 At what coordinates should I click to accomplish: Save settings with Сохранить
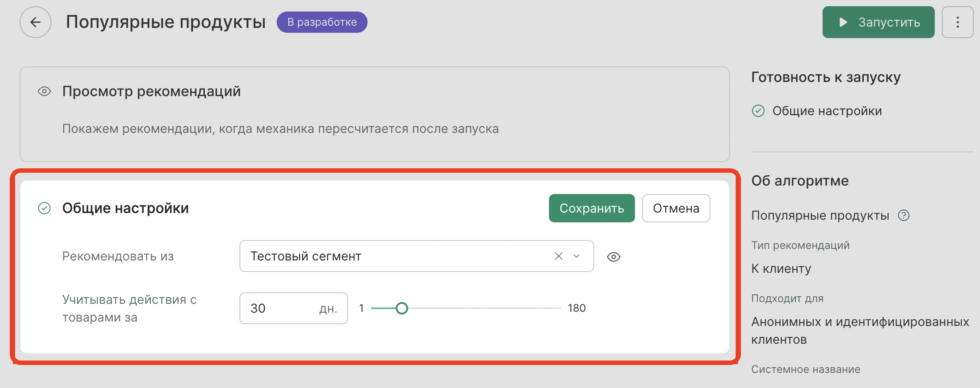click(x=592, y=208)
